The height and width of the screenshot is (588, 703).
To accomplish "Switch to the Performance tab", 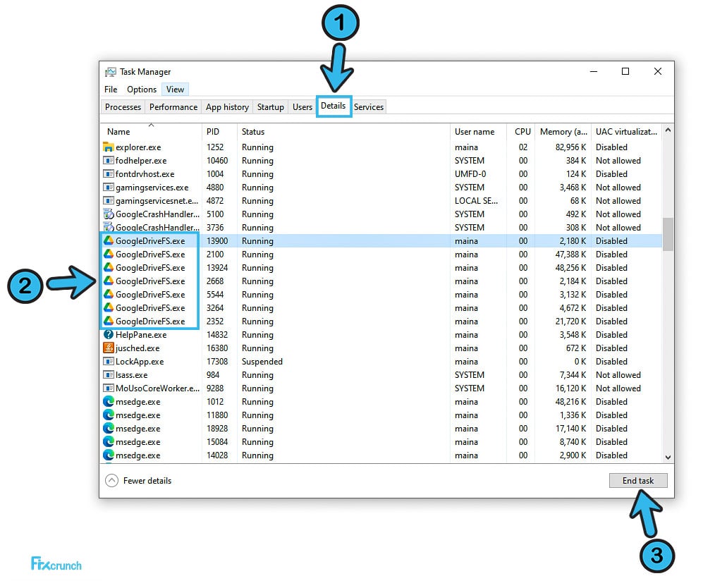I will (x=173, y=107).
